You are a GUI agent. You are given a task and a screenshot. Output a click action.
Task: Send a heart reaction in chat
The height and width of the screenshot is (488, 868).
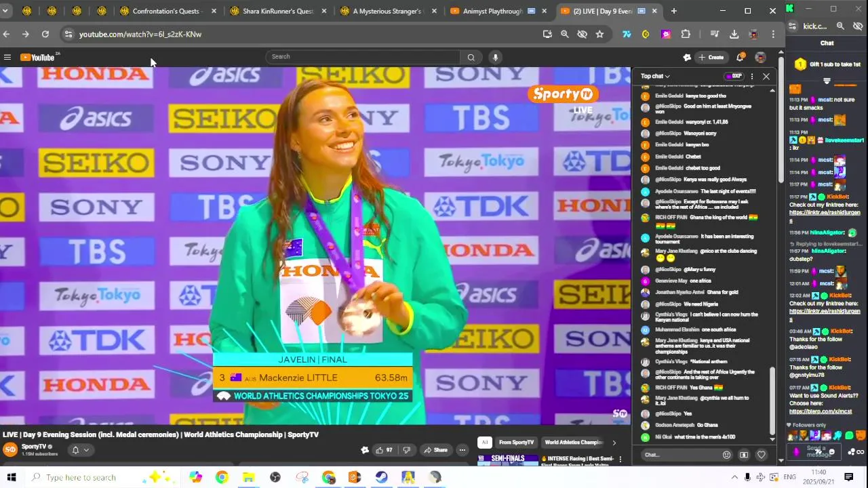761,455
